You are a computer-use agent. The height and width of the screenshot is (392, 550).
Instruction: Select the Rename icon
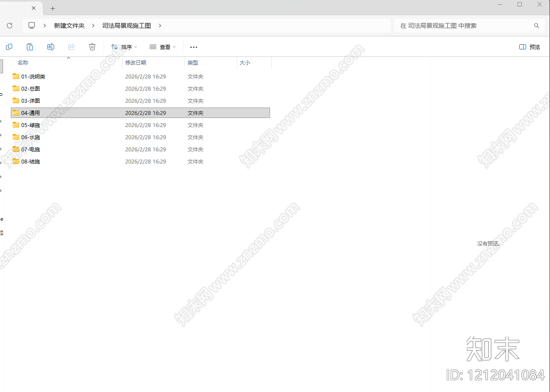click(50, 47)
